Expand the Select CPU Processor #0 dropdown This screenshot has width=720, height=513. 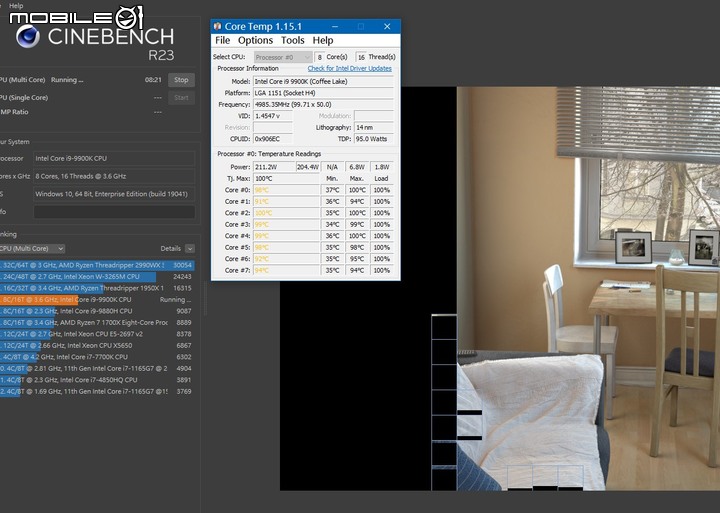tap(283, 57)
